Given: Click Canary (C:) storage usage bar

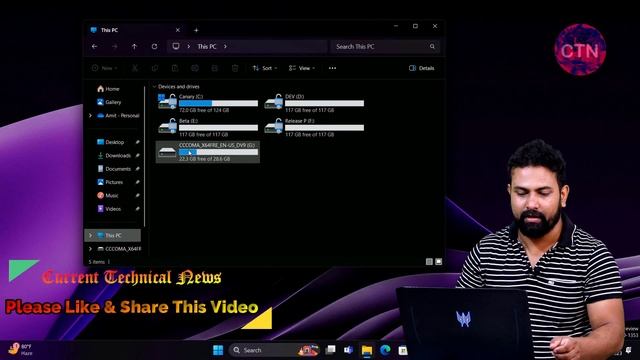Looking at the screenshot, I should [218, 104].
